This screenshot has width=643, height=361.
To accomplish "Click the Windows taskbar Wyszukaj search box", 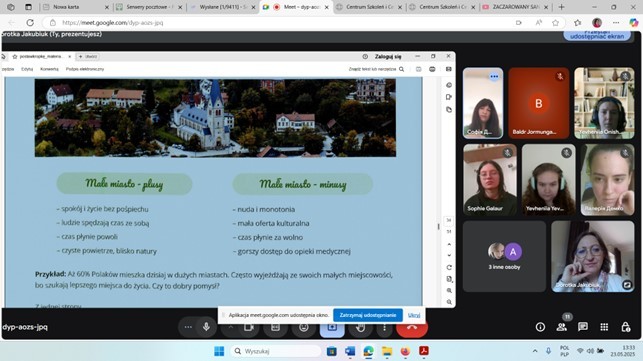I will pyautogui.click(x=276, y=351).
